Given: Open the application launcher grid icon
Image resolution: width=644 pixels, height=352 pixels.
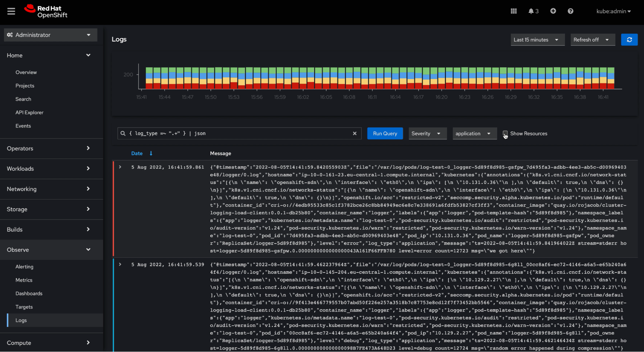Looking at the screenshot, I should [x=514, y=11].
